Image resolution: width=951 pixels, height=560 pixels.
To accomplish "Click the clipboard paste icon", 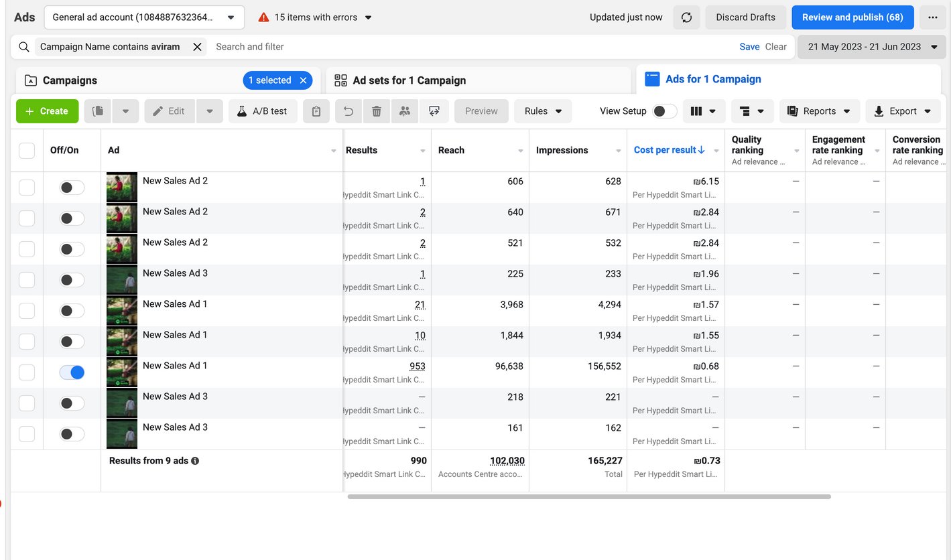I will tap(316, 111).
